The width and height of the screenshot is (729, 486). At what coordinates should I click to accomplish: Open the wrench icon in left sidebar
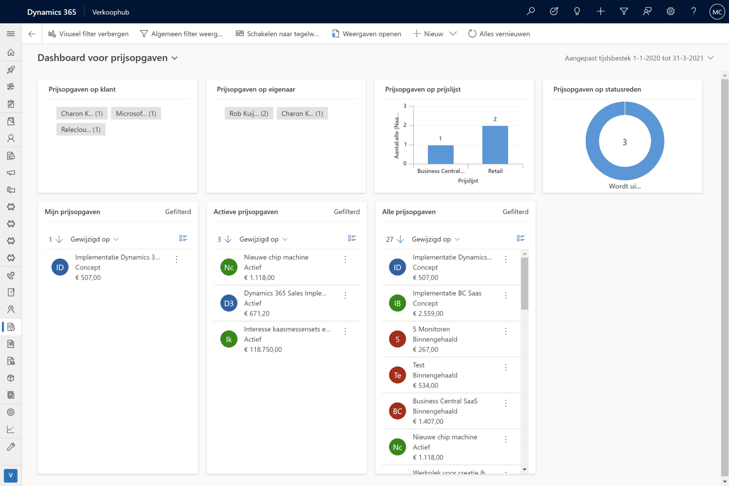11,446
